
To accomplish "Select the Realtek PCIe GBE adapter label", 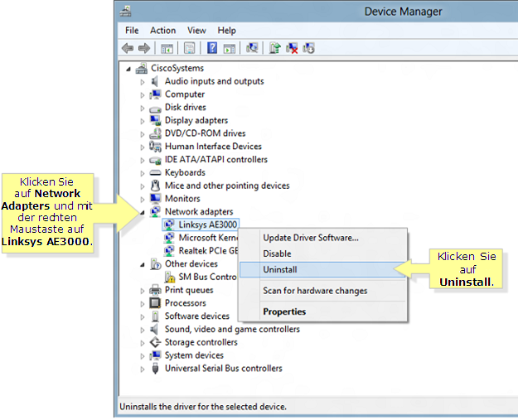I will [x=208, y=251].
